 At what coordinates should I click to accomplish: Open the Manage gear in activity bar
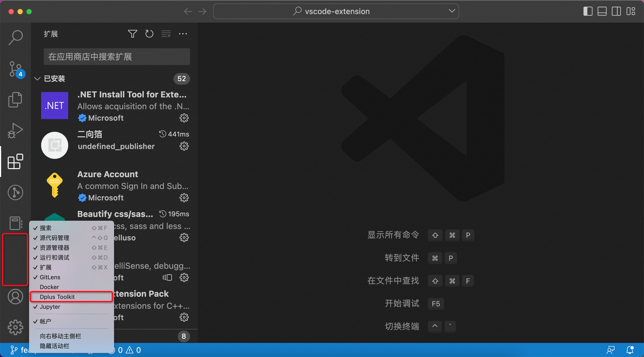15,327
